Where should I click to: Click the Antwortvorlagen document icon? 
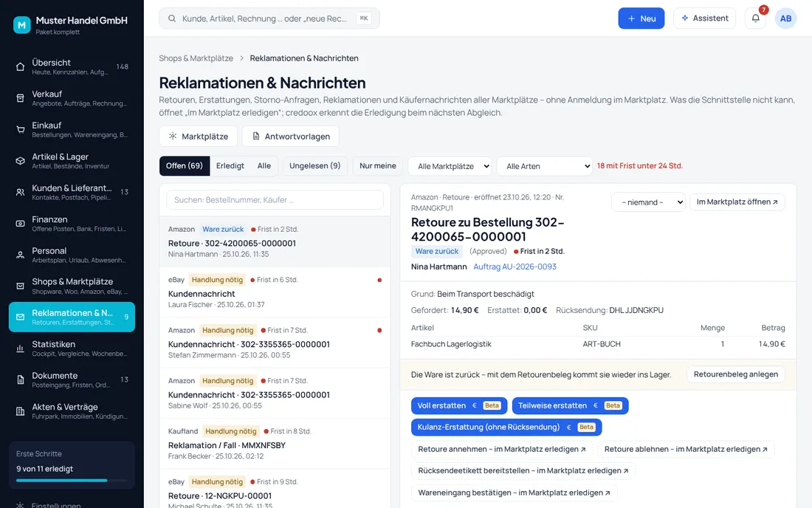[256, 136]
